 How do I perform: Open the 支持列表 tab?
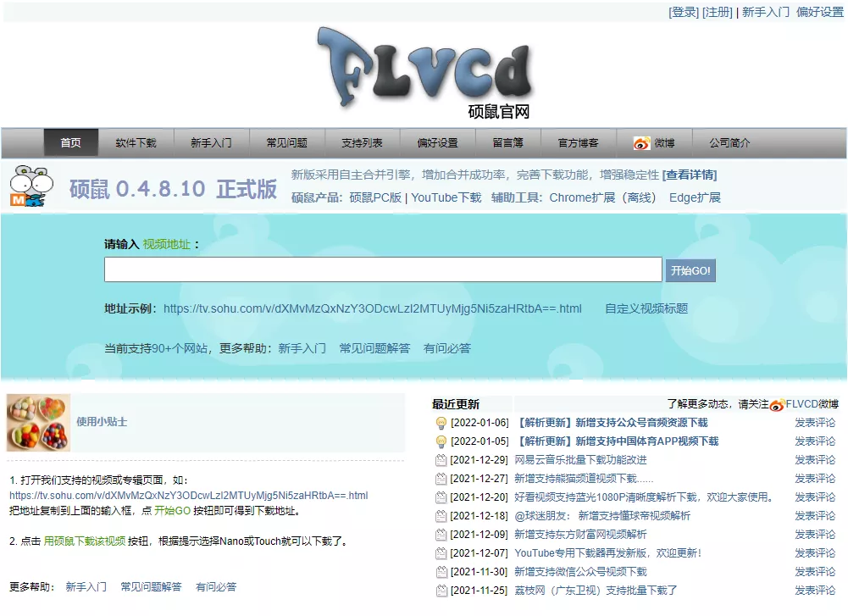(360, 142)
